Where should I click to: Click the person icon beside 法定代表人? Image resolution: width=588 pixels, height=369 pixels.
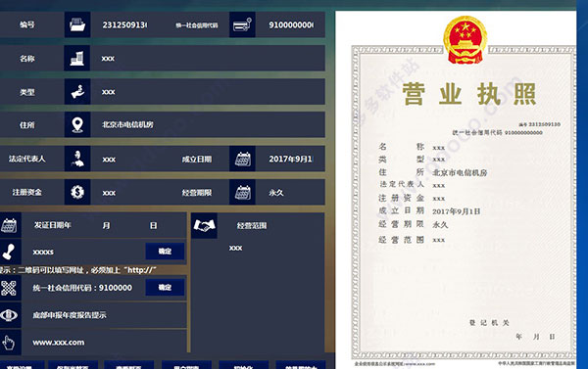[77, 159]
